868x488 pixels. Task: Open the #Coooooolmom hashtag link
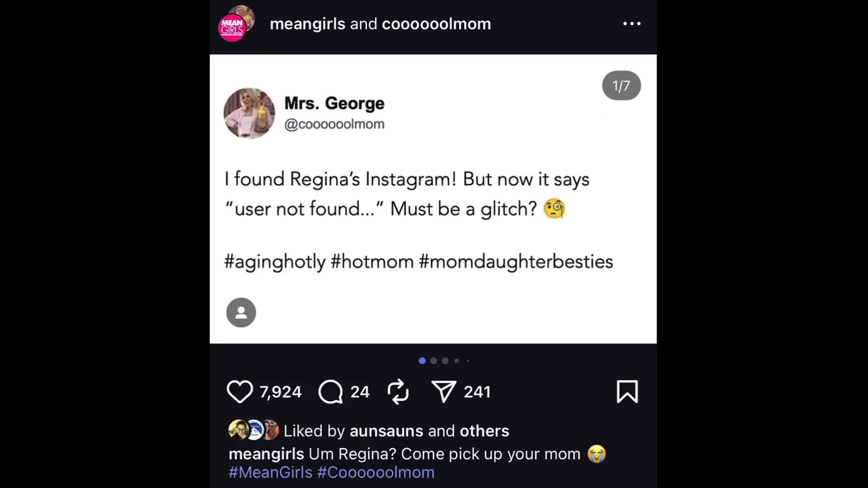(376, 472)
